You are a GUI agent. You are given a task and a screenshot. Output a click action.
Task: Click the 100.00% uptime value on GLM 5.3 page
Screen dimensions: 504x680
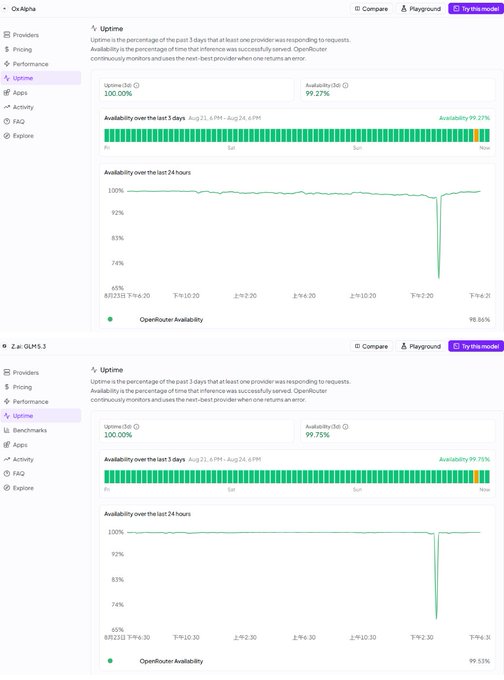coord(118,435)
